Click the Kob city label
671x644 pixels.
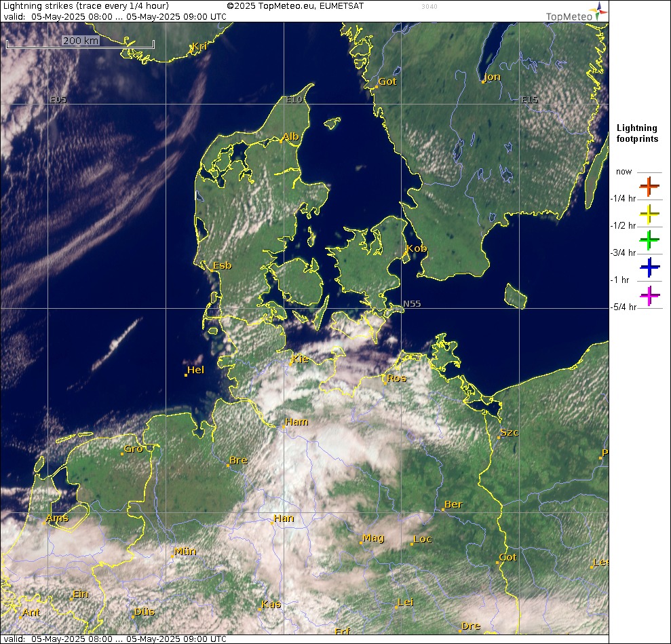(416, 248)
